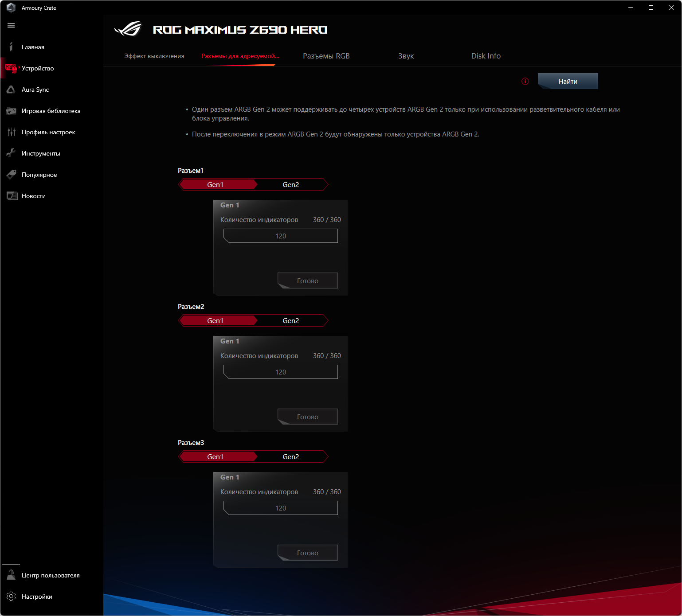Screen dimensions: 682x616
Task: Click the ROG logo in the header
Action: pos(128,29)
